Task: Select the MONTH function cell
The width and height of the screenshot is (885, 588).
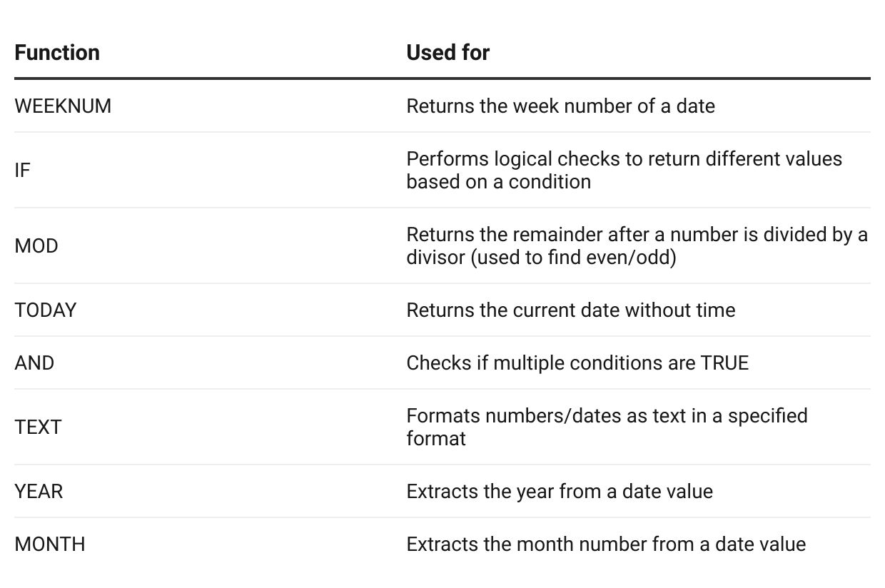Action: click(x=50, y=544)
